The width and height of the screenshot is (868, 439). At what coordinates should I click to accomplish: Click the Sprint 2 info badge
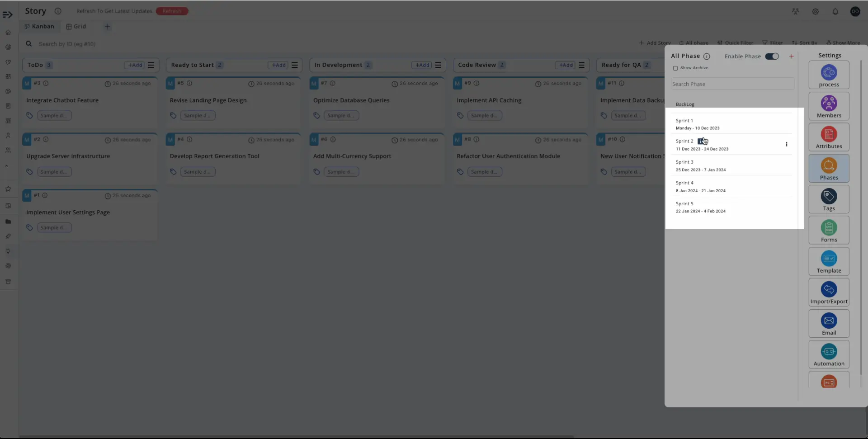tap(702, 141)
